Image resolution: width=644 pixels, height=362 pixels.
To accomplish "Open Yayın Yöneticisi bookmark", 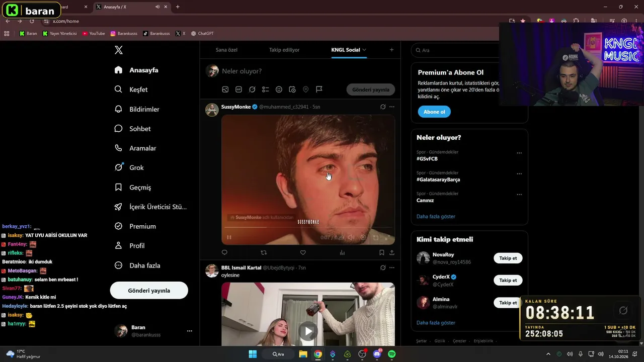I will click(x=60, y=34).
